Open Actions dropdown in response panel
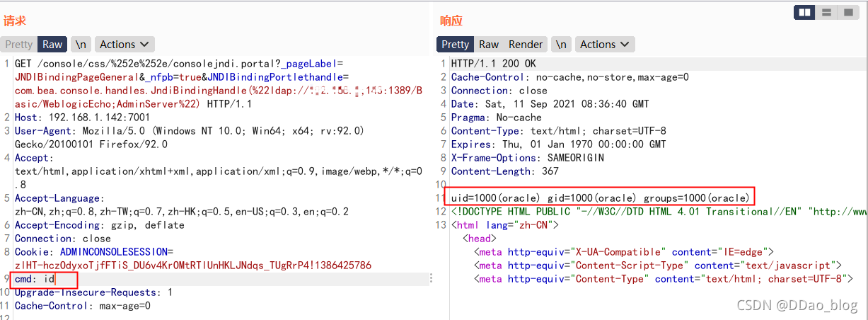Viewport: 868px width, 320px height. [605, 44]
